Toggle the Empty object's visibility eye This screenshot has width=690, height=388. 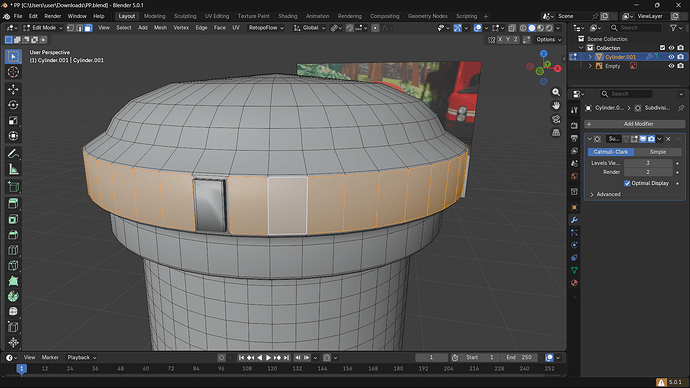671,66
